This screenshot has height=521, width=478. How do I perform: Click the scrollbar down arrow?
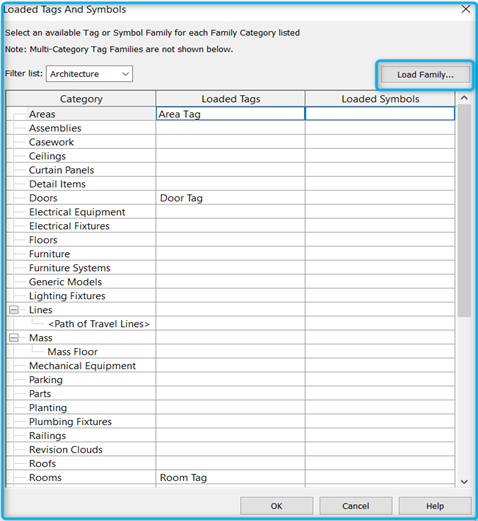pyautogui.click(x=464, y=481)
